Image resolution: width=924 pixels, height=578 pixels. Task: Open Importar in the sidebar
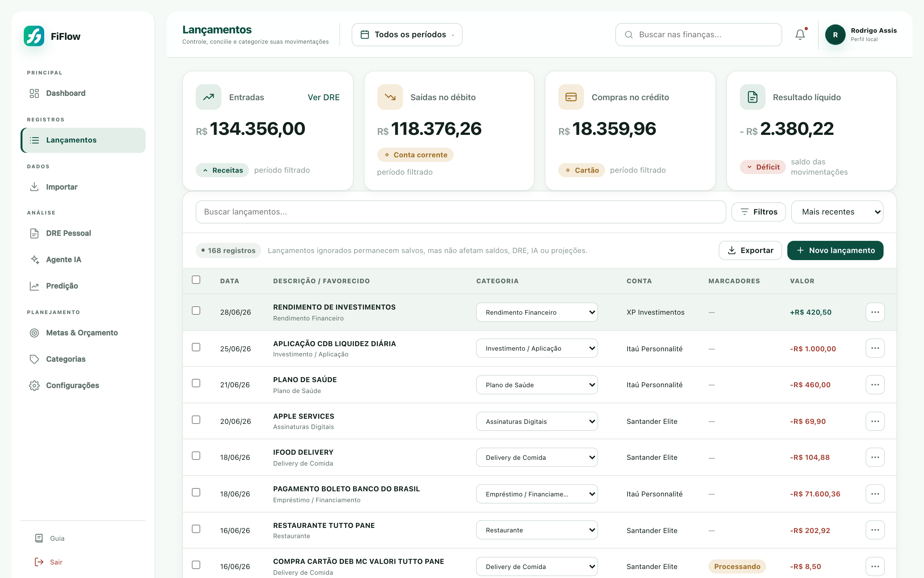83,187
